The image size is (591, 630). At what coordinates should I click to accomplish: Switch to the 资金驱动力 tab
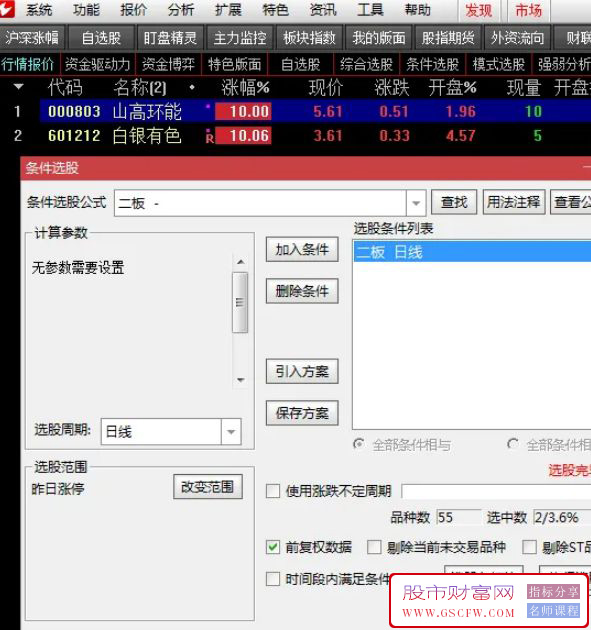point(98,64)
